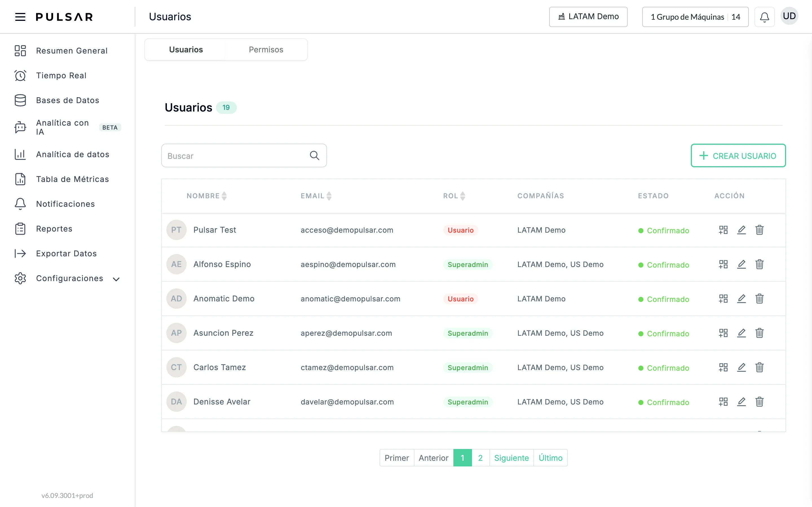Open the LATAM Demo company selector
This screenshot has width=812, height=507.
pos(588,17)
